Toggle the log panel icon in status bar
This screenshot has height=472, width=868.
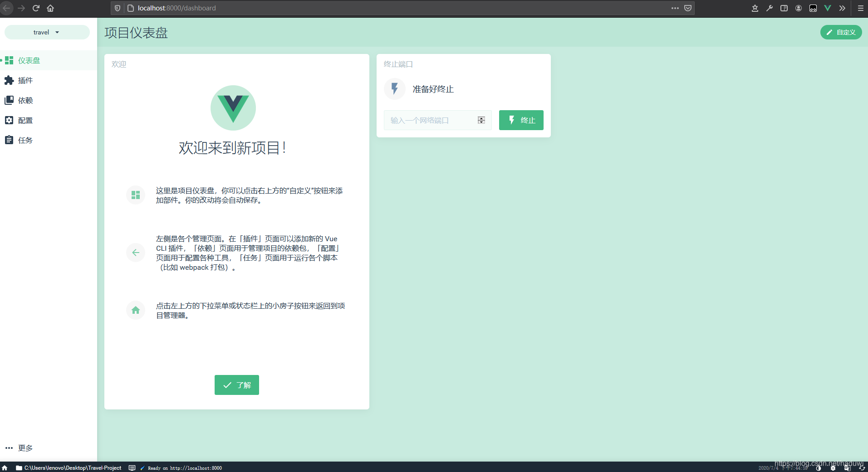[x=132, y=468]
